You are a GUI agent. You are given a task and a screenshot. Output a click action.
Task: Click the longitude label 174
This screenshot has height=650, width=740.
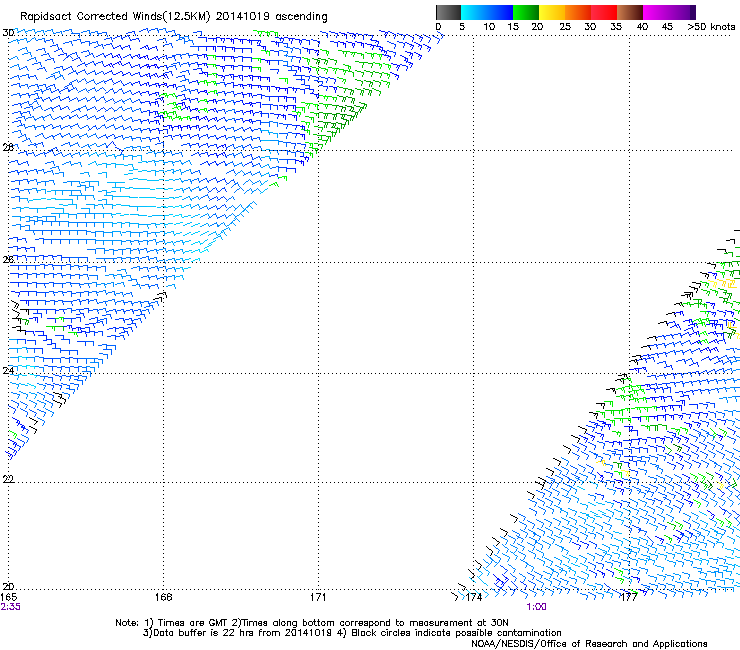[474, 597]
